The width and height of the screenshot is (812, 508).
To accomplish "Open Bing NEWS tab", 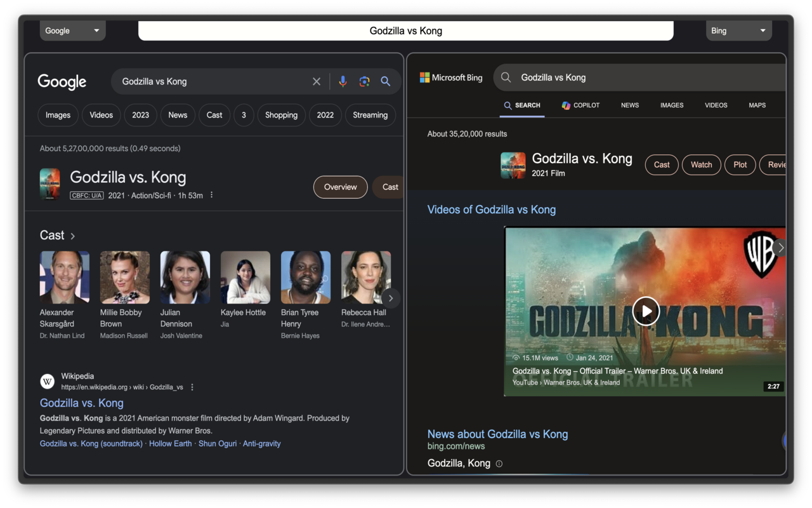I will point(630,105).
